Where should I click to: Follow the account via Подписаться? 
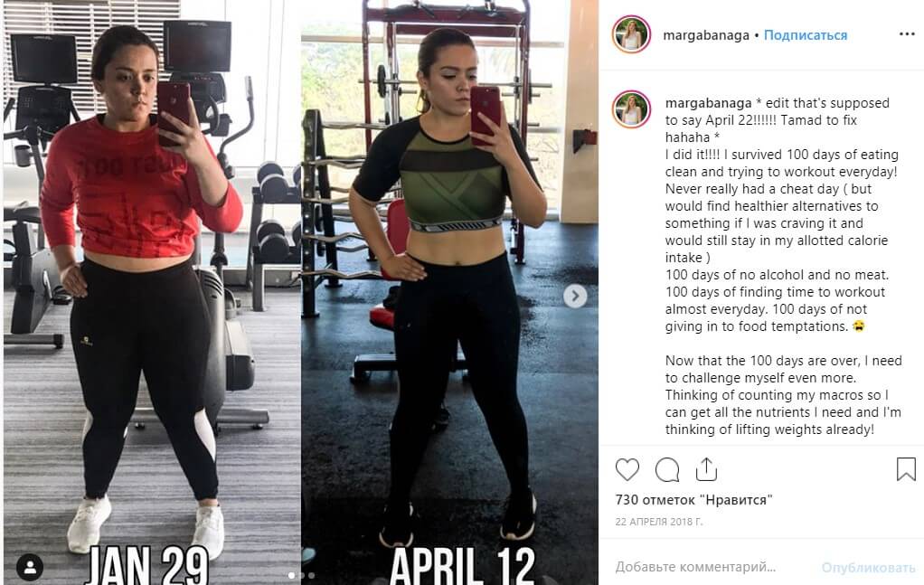tap(805, 35)
